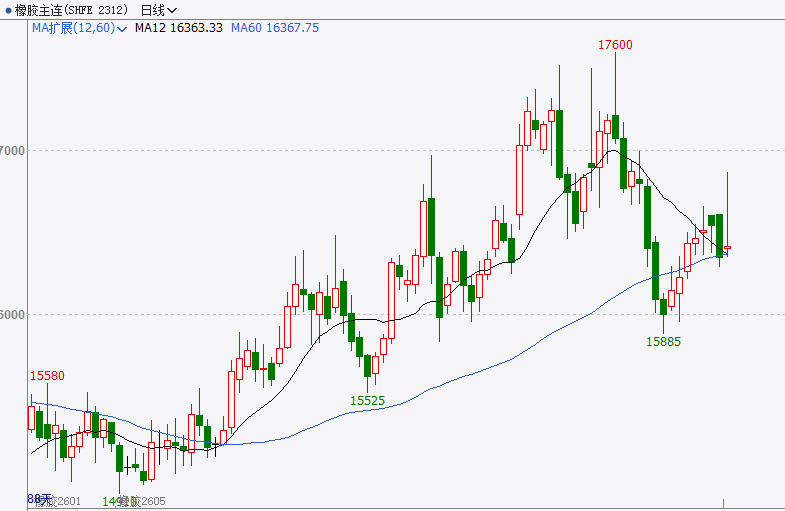Select the last small red candlestick on right
Viewport: 785px width, 511px height.
pos(727,247)
